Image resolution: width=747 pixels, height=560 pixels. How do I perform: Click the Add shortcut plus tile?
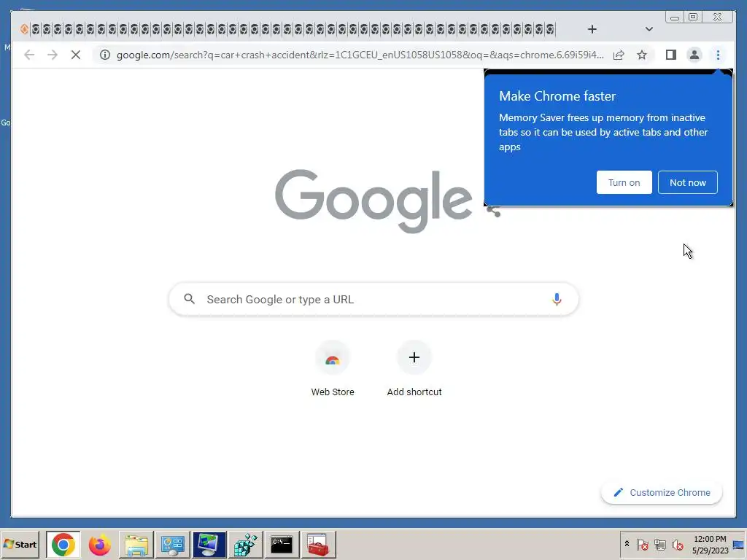(414, 369)
